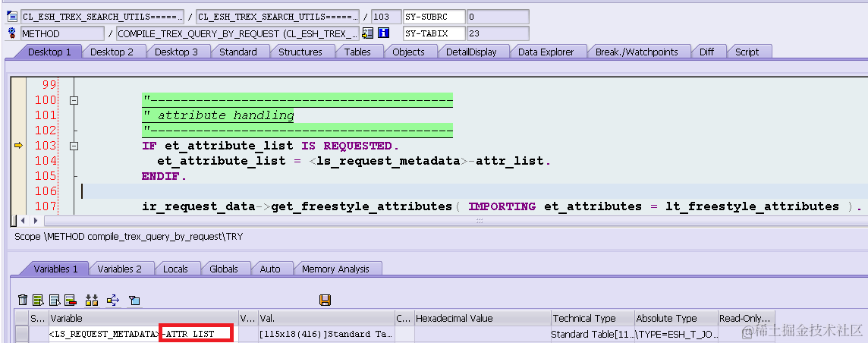The image size is (868, 343).
Task: Open the Desktop 3 tab
Action: tap(176, 52)
